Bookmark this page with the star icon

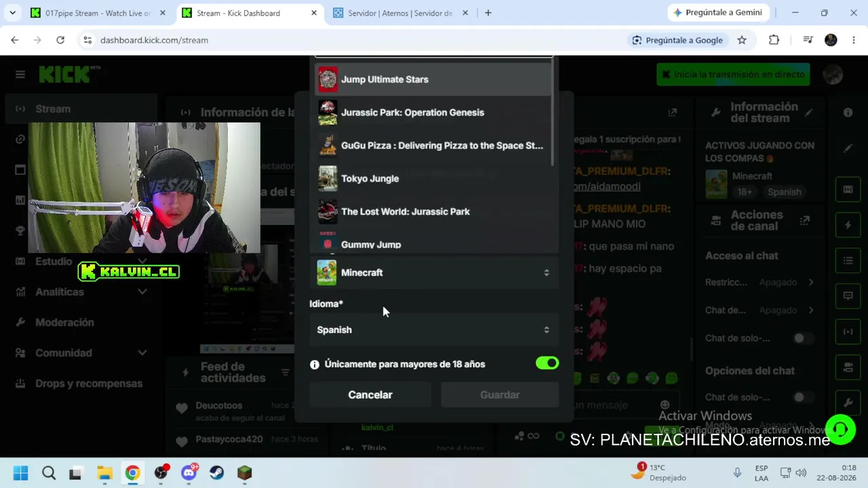point(742,40)
